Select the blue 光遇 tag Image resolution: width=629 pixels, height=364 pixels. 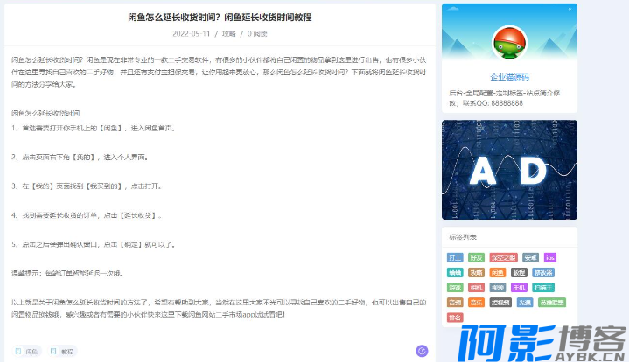coord(525,302)
